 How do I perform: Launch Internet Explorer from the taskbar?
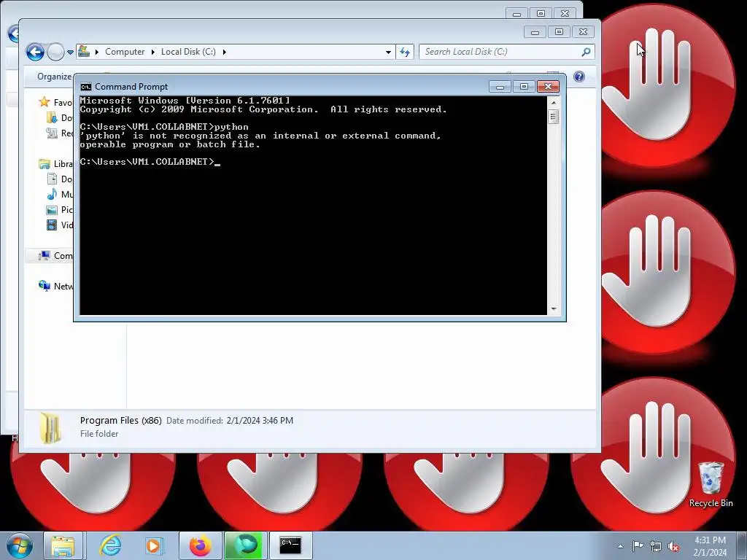[x=111, y=545]
